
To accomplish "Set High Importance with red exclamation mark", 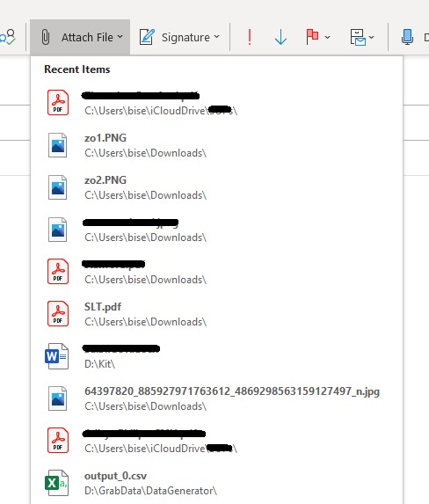I will (x=250, y=37).
